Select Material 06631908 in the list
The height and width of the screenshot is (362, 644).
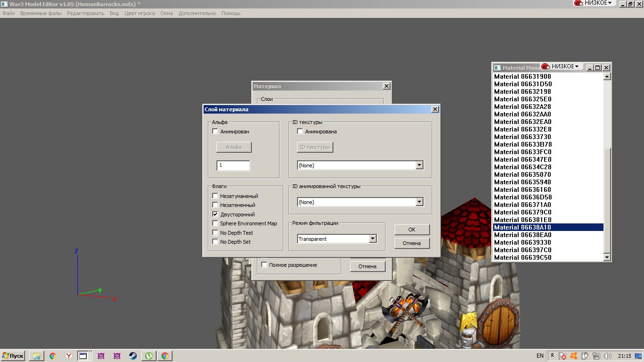click(x=548, y=76)
